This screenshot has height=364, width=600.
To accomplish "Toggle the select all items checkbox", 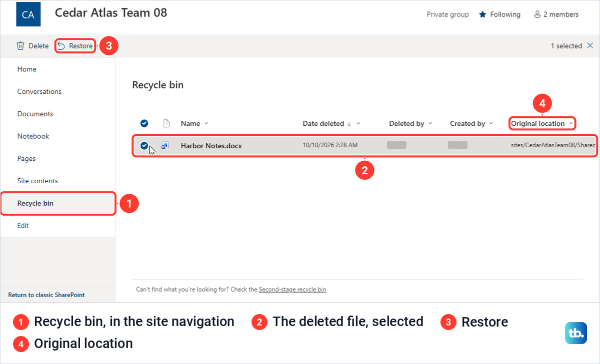I will tap(144, 123).
